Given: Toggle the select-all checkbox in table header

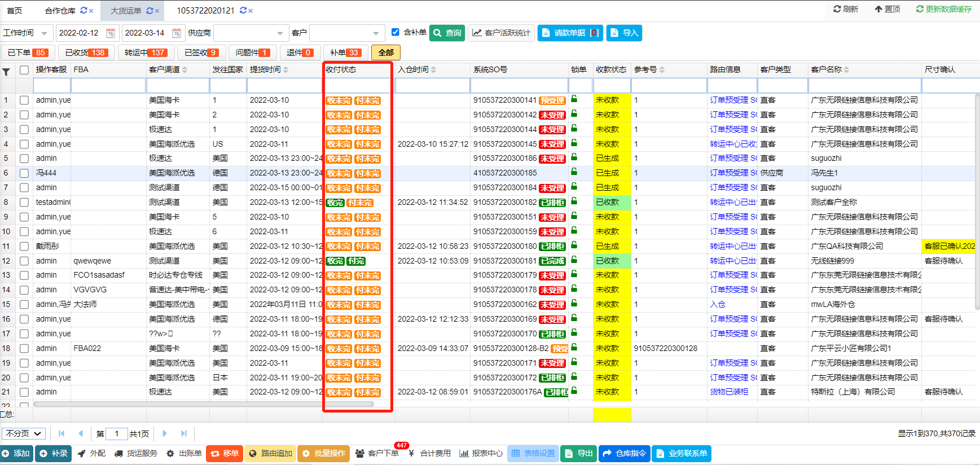Looking at the screenshot, I should (24, 70).
